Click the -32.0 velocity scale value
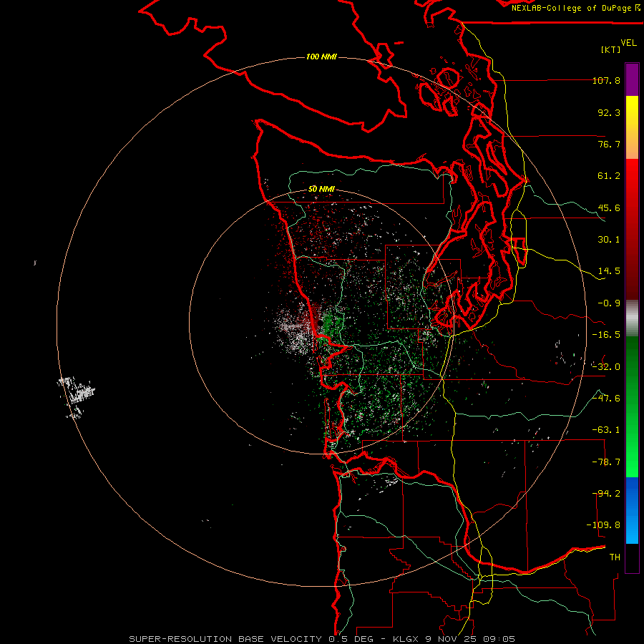 click(606, 367)
